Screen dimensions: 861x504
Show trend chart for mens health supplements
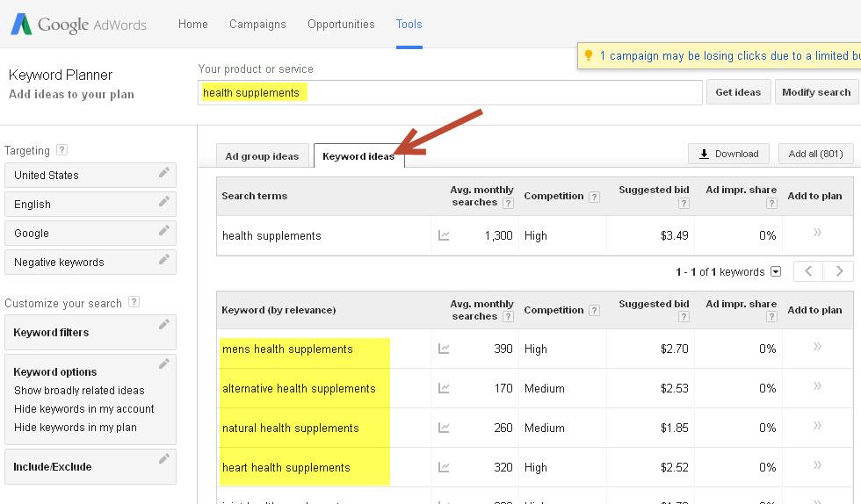click(x=444, y=349)
